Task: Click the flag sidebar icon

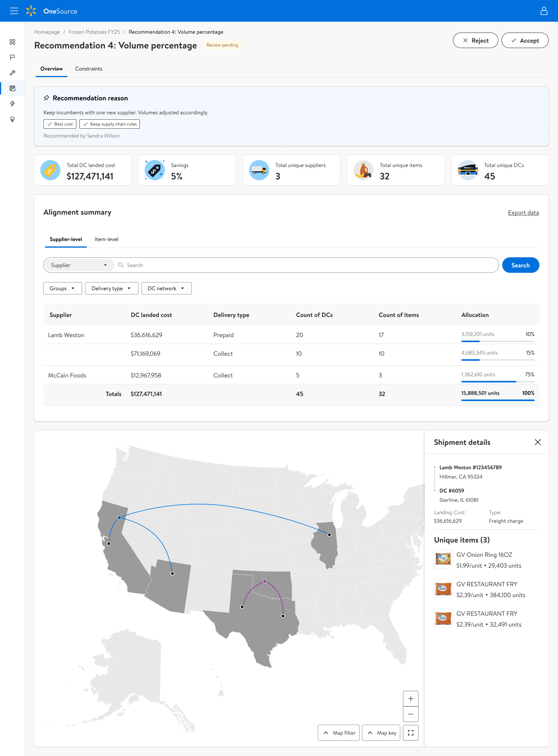Action: click(x=12, y=57)
